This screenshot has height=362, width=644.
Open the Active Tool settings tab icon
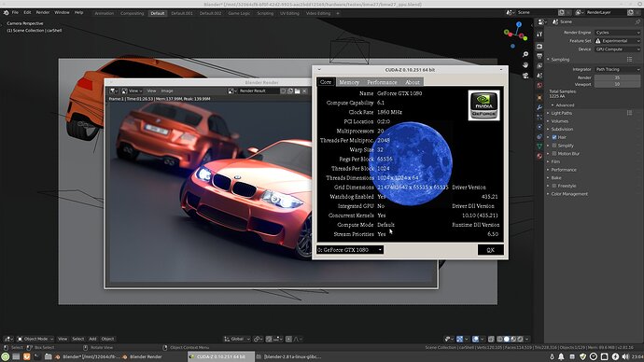pos(539,35)
